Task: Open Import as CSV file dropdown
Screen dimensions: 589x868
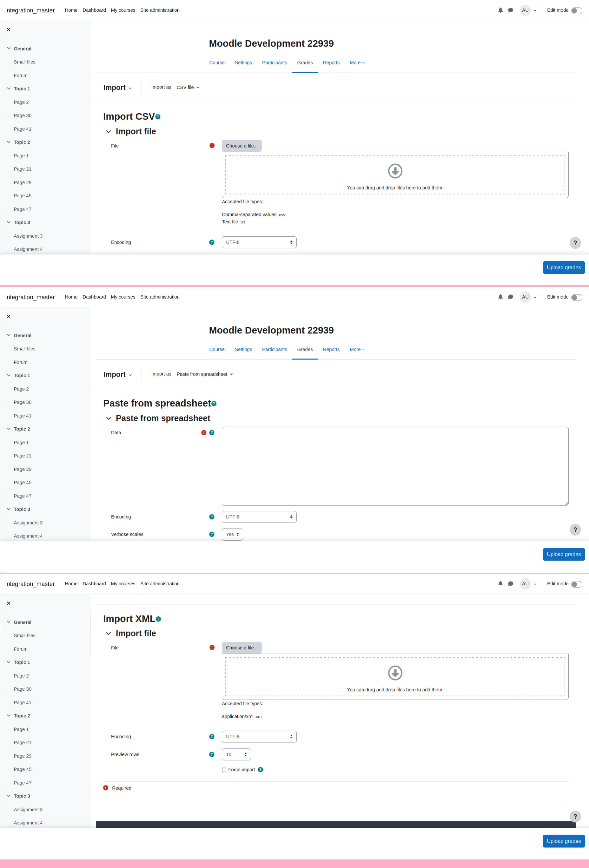Action: click(x=188, y=87)
